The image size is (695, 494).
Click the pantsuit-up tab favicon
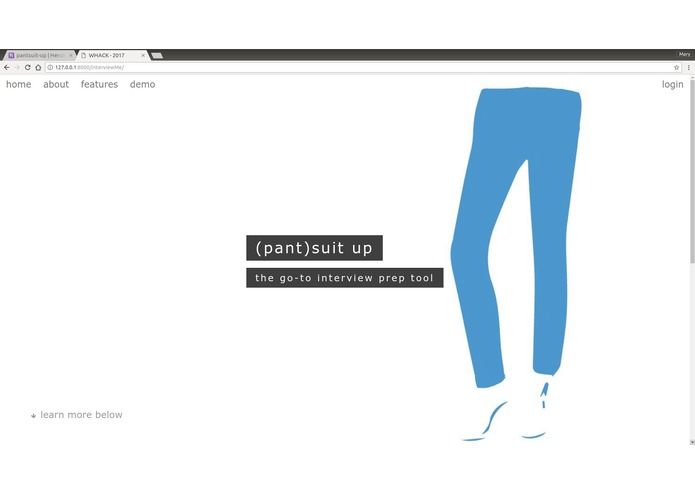pyautogui.click(x=12, y=55)
